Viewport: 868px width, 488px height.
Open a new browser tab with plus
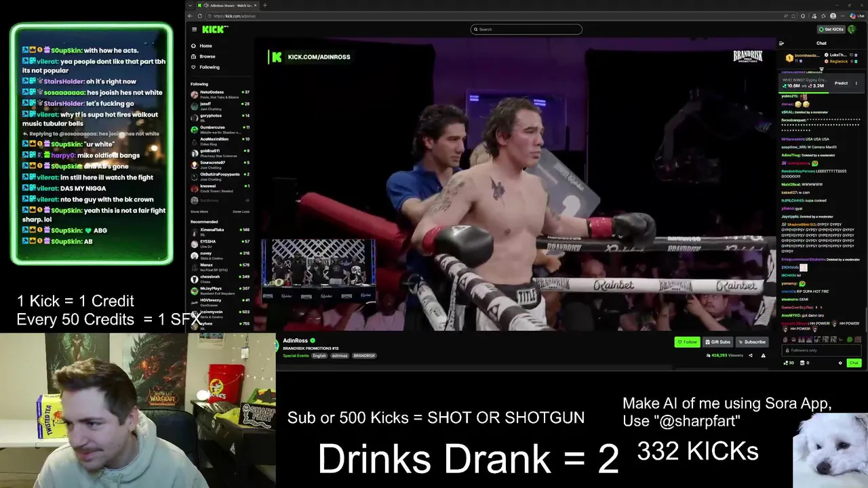[264, 5]
